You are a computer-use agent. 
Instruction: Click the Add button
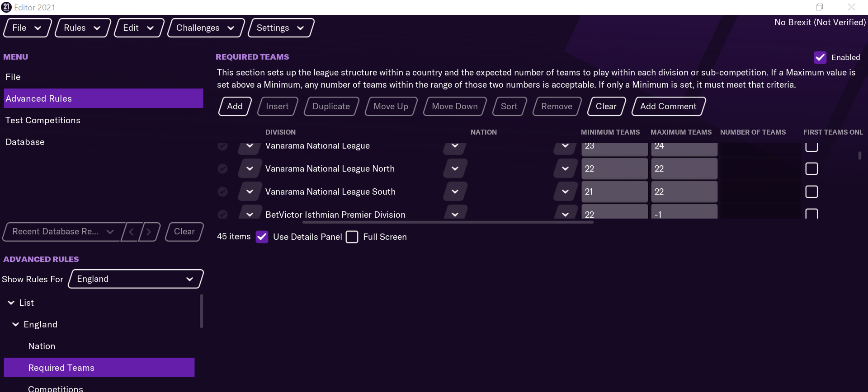pos(235,107)
